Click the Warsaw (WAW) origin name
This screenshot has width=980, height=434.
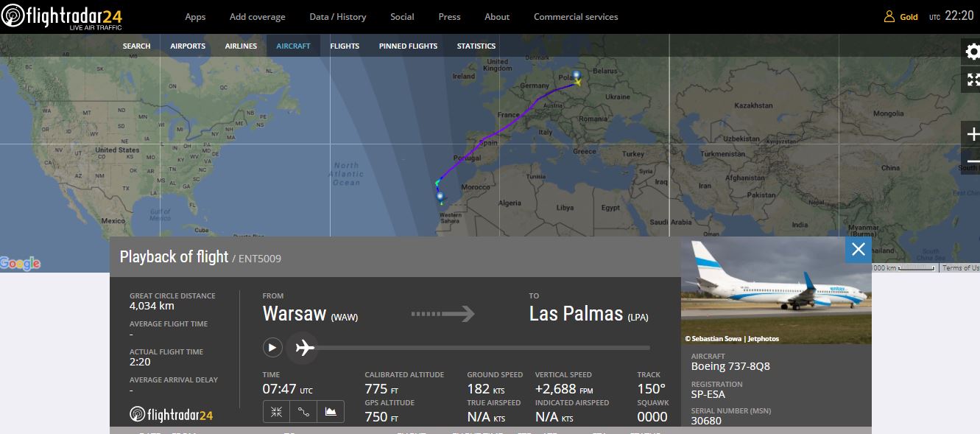tap(310, 314)
